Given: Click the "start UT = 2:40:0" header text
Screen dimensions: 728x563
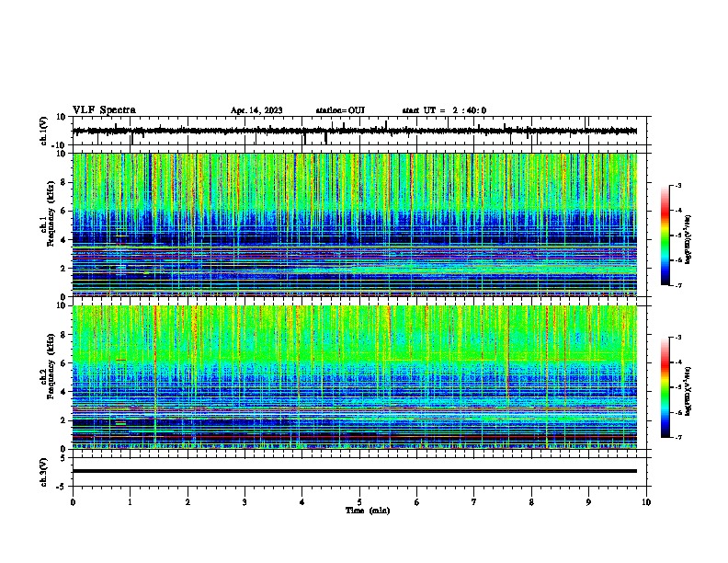Looking at the screenshot, I should [444, 110].
